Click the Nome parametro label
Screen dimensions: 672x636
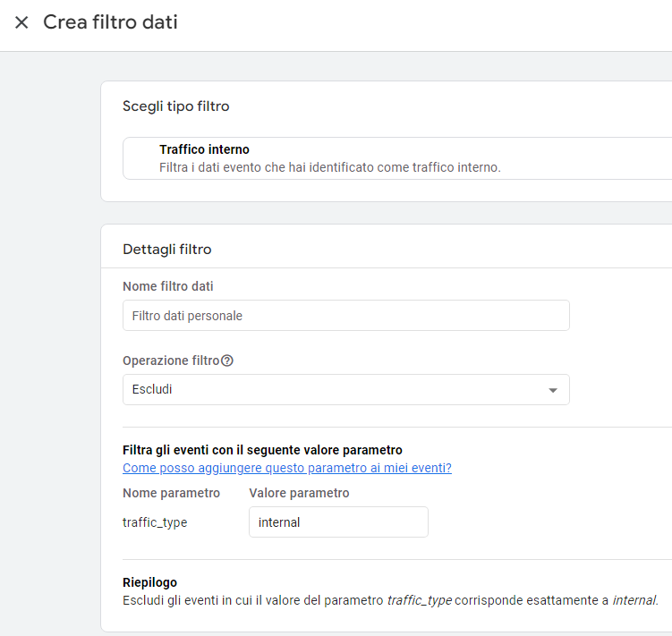171,493
